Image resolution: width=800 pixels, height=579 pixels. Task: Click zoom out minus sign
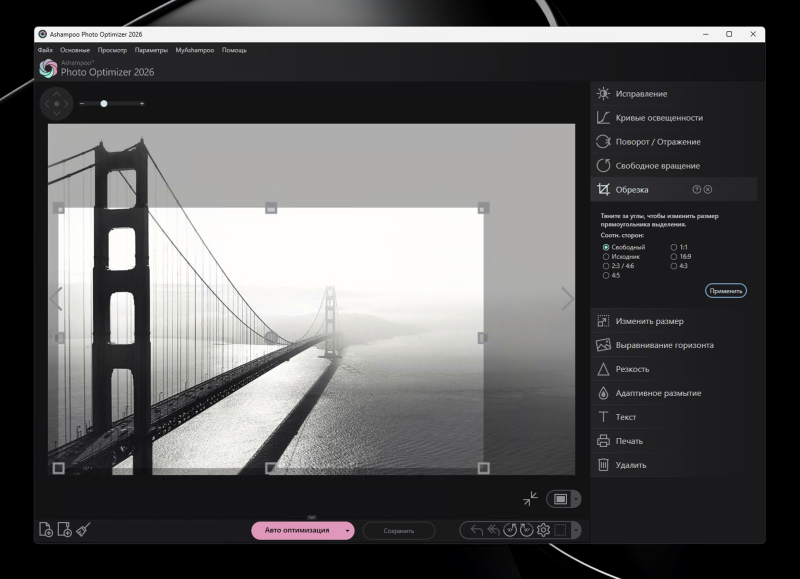[82, 104]
